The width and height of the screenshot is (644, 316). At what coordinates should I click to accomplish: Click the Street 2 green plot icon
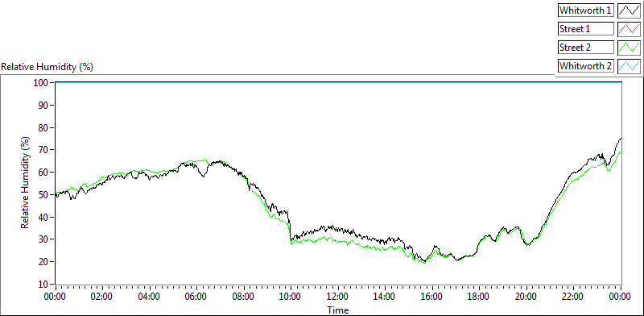point(629,47)
